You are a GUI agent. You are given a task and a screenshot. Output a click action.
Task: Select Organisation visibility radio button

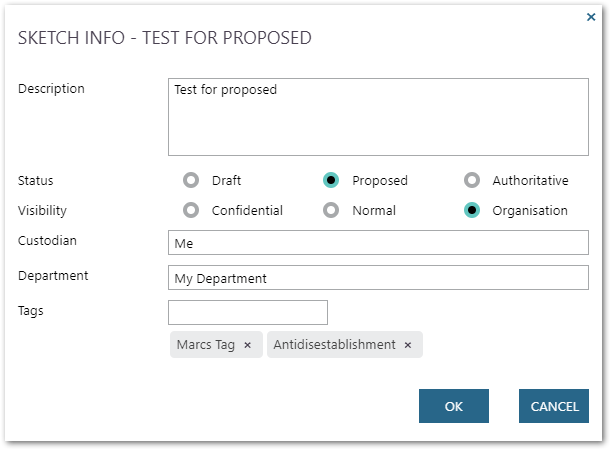point(471,210)
